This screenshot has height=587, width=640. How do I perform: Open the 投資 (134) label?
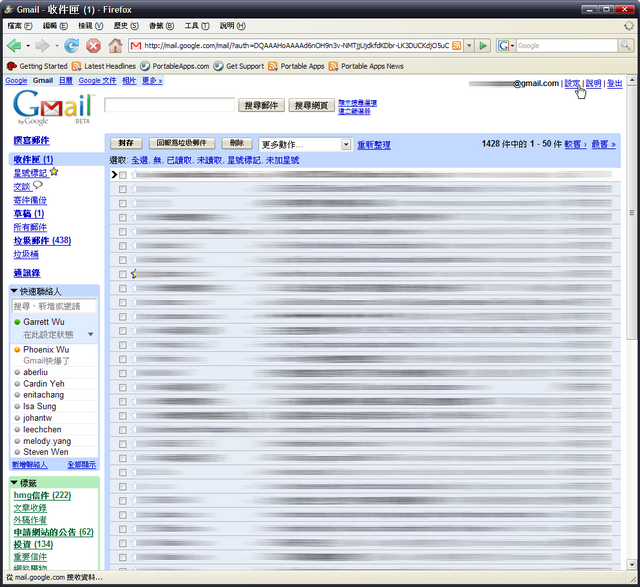point(33,544)
